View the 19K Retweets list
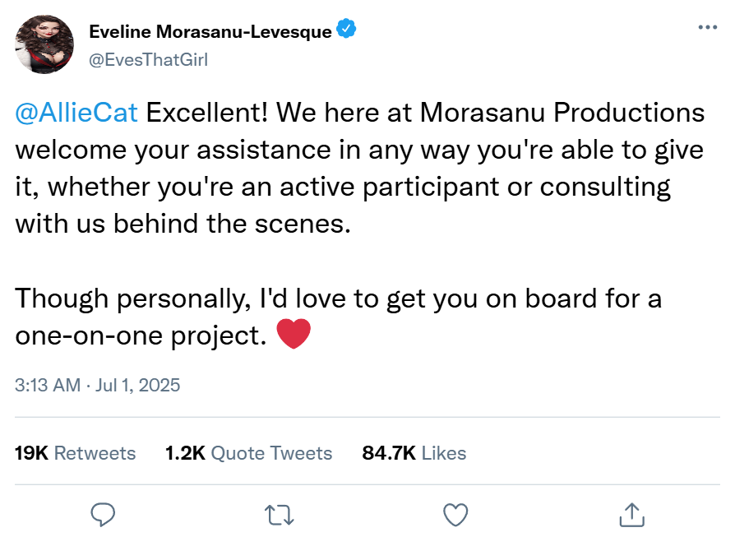Image resolution: width=735 pixels, height=560 pixels. tap(76, 453)
